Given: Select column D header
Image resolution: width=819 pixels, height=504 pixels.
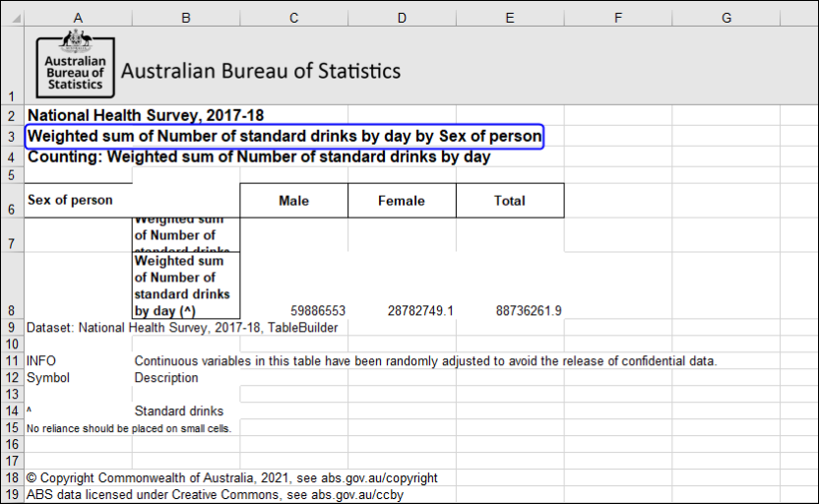Looking at the screenshot, I should 402,18.
